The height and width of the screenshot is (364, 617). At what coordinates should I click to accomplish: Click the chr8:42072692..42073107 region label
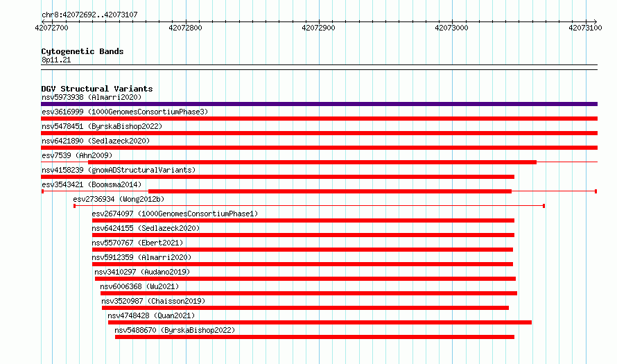point(89,15)
